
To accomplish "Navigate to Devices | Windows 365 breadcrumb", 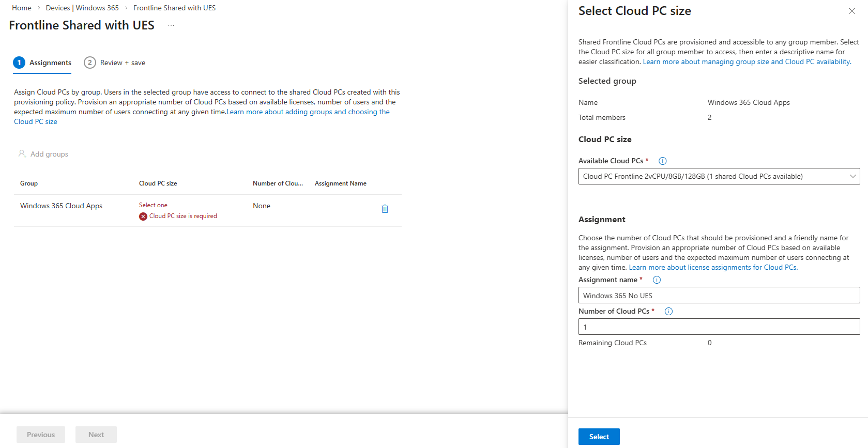I will tap(82, 8).
